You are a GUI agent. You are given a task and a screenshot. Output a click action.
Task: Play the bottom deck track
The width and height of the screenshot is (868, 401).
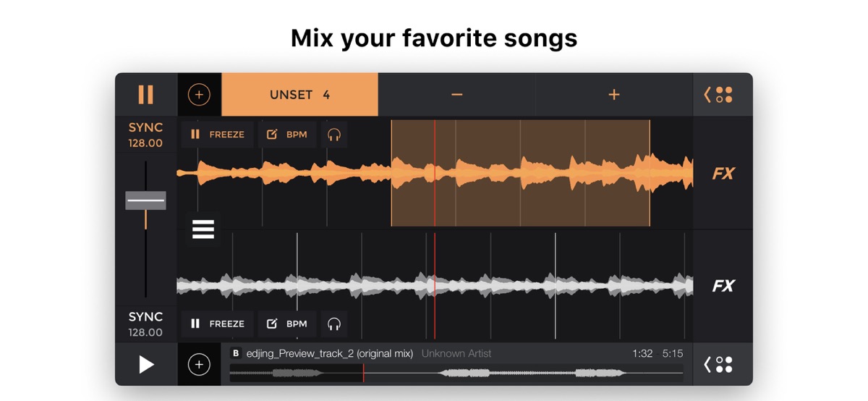146,364
